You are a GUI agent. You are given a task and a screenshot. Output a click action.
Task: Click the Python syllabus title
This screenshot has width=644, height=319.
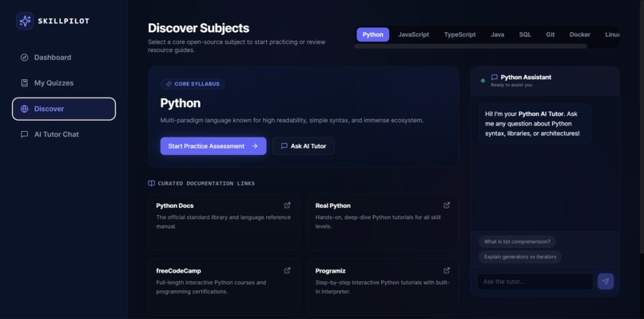pyautogui.click(x=181, y=103)
